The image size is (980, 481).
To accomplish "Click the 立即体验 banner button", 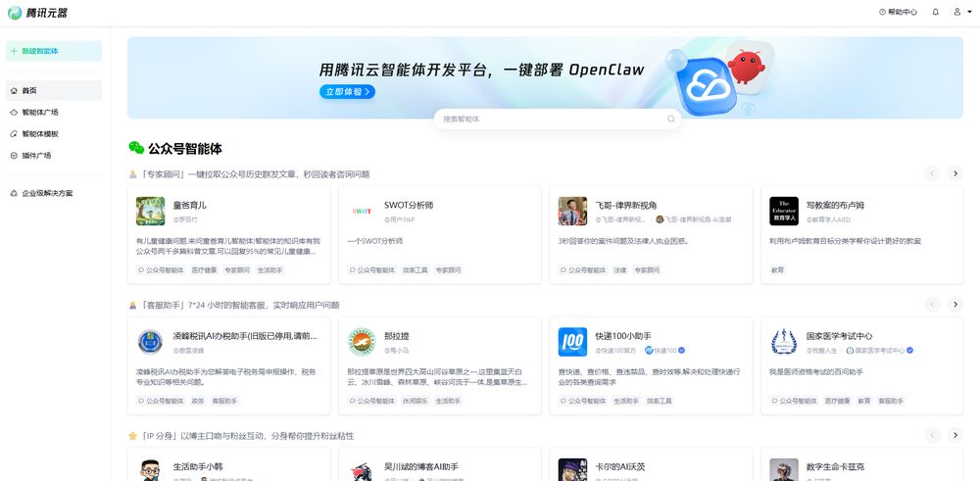I will coord(348,92).
